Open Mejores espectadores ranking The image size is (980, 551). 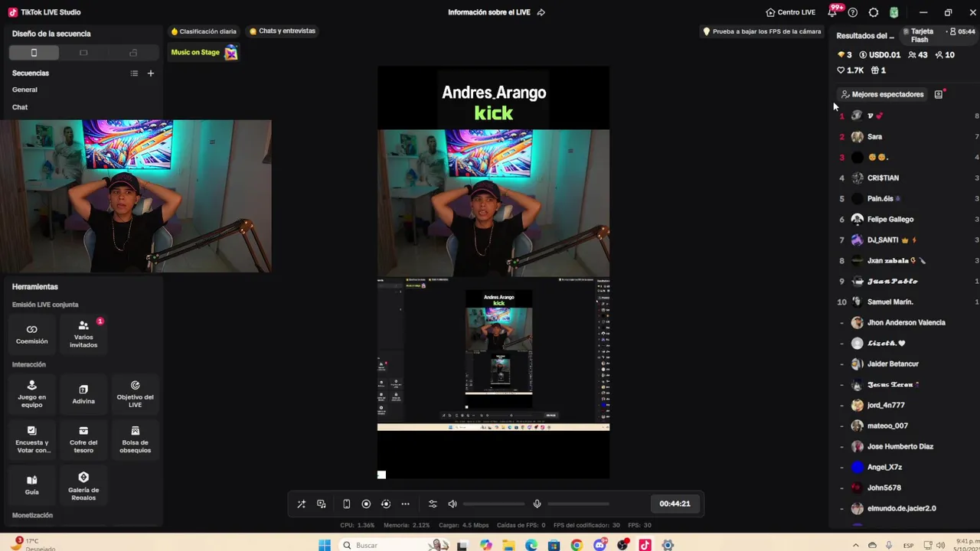tap(882, 94)
